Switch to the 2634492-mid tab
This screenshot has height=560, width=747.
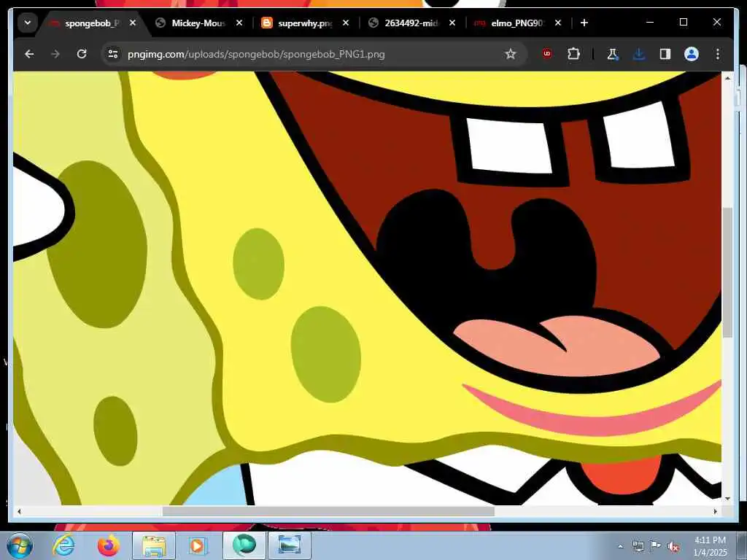[411, 23]
